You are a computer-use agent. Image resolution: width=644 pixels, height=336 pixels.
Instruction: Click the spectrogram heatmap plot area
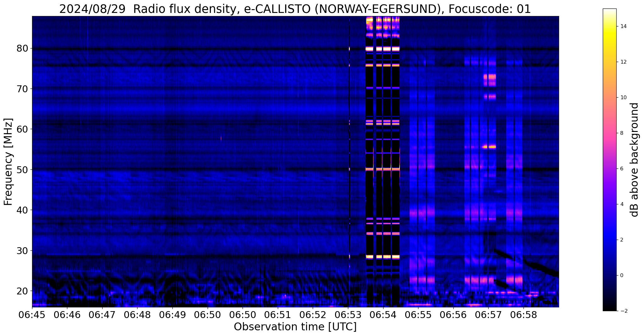295,162
